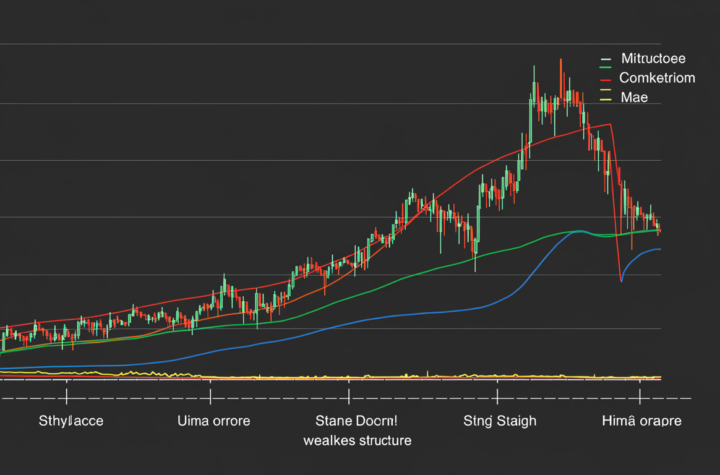
Task: Select the axis tick above Uima orrore
Action: click(208, 397)
